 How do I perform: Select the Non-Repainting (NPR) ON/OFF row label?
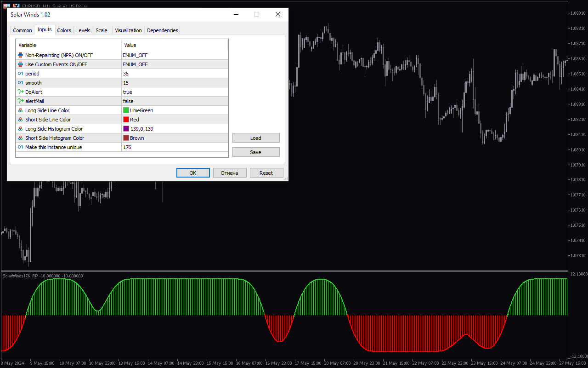tap(59, 55)
